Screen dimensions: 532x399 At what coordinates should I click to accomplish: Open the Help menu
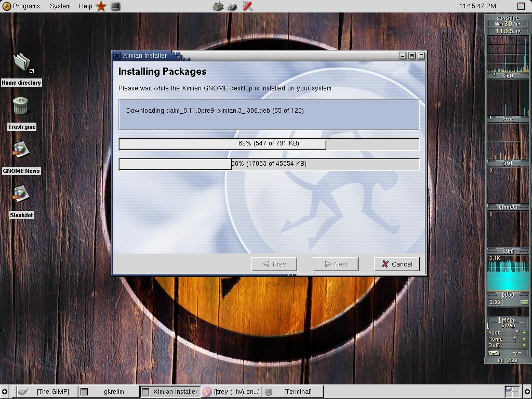coord(85,6)
